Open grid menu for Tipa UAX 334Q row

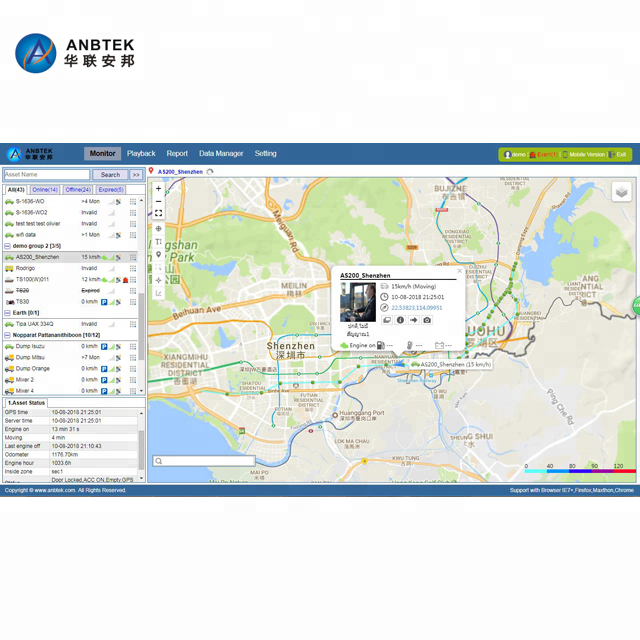tap(133, 324)
